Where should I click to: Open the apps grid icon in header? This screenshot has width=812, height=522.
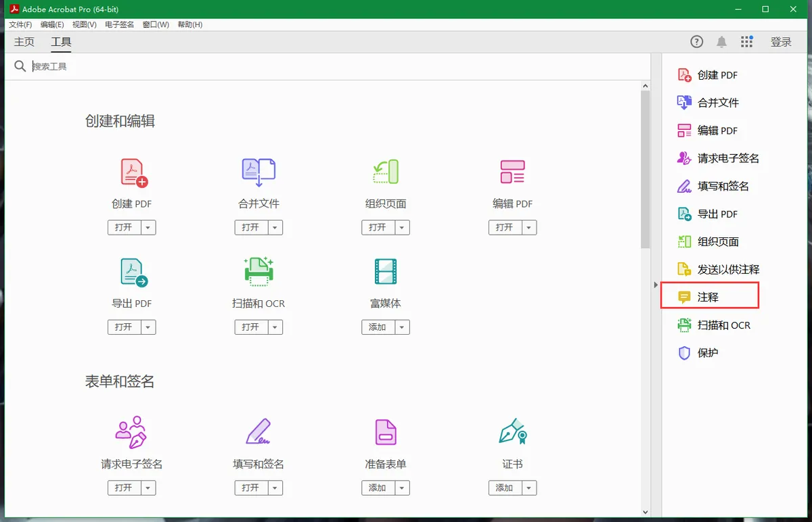click(746, 42)
